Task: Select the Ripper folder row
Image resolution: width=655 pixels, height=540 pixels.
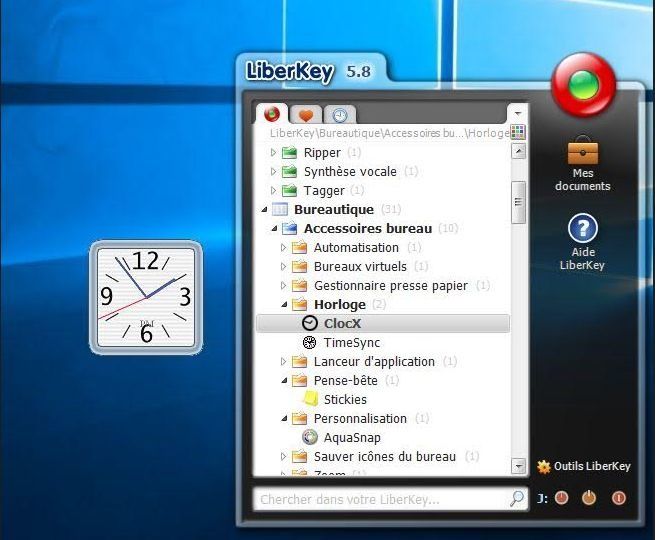Action: point(322,152)
